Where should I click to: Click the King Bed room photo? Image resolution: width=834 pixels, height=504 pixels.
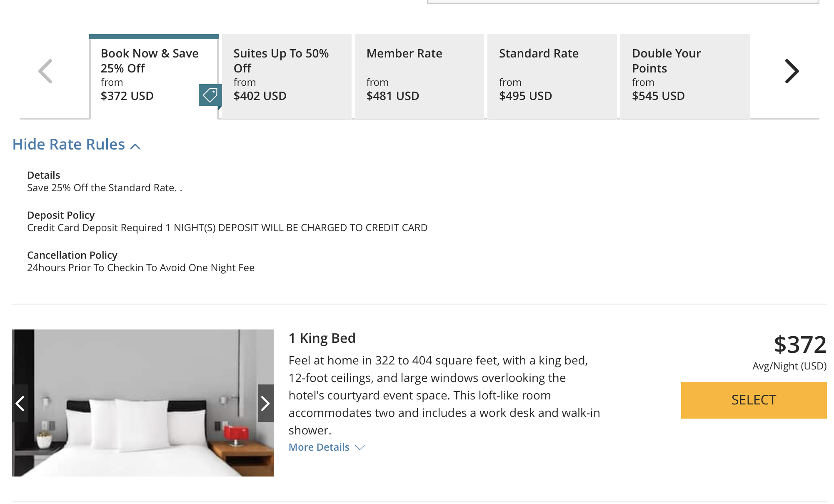click(143, 403)
